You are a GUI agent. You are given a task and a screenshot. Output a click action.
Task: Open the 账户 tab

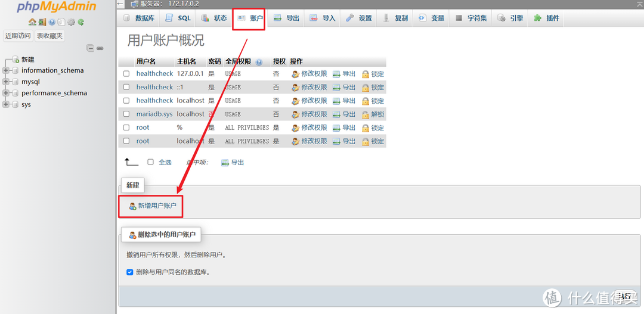[250, 18]
